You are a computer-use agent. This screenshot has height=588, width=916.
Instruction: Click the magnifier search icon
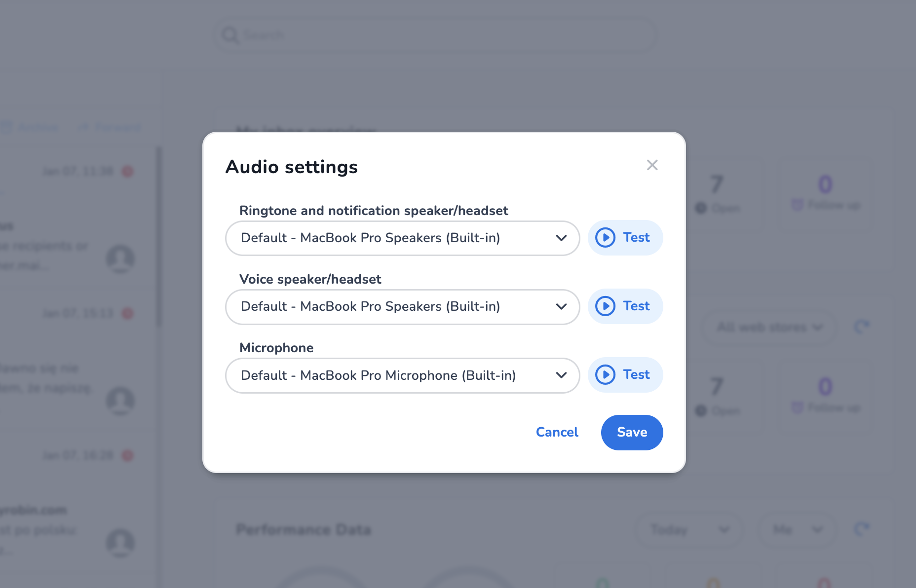(230, 36)
